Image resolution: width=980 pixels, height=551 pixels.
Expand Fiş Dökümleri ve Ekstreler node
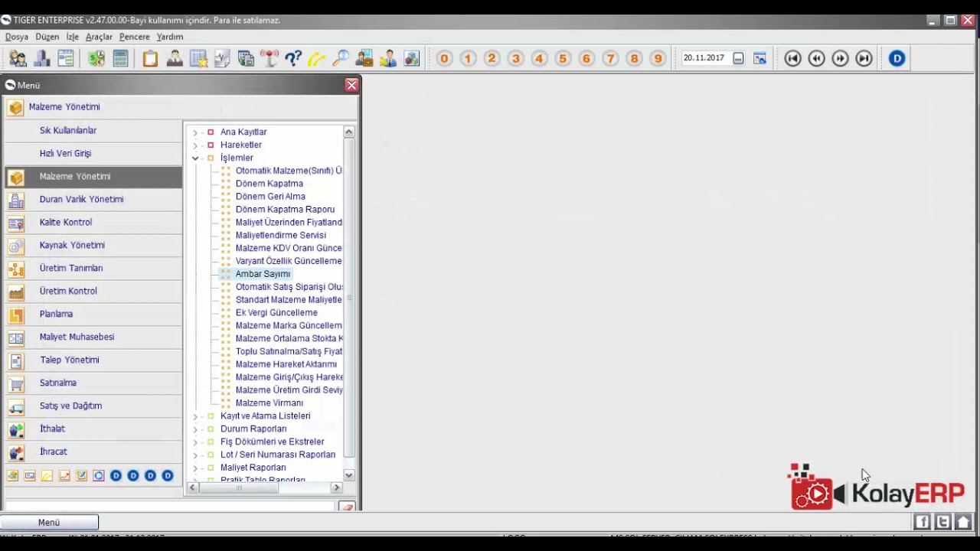(x=195, y=442)
